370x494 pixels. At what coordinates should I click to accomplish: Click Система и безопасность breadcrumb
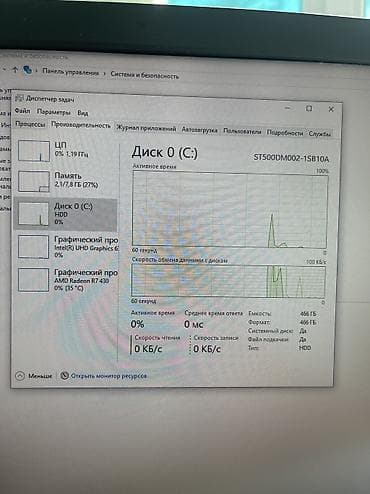coord(145,75)
